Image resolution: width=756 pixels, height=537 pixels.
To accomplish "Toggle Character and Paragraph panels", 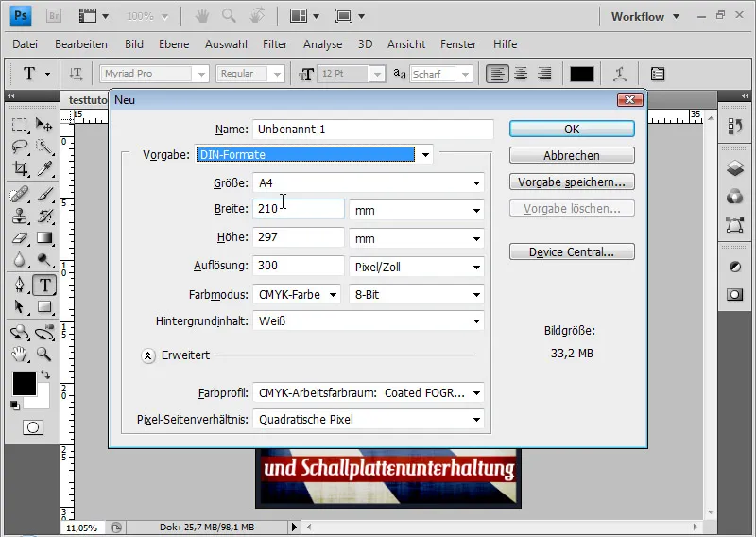I will (658, 74).
